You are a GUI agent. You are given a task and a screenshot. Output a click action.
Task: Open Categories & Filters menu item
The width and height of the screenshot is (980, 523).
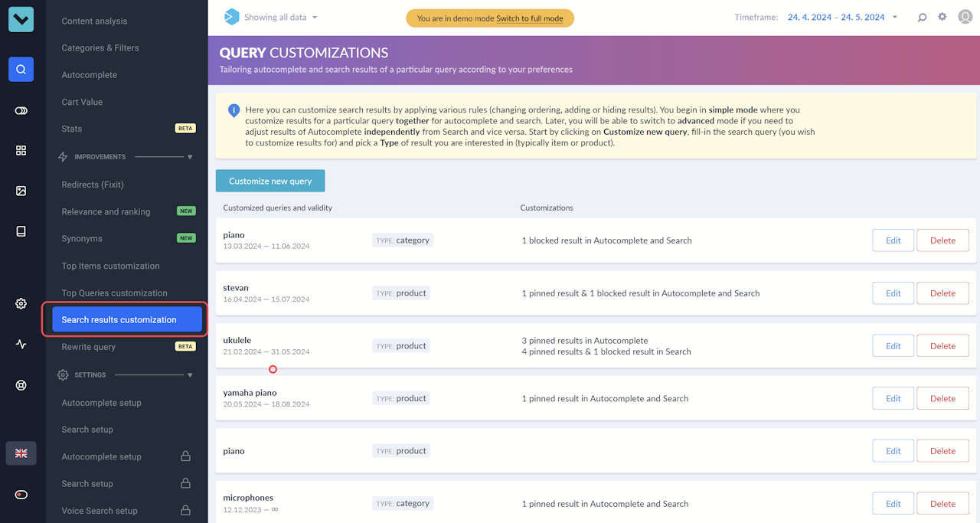click(100, 47)
